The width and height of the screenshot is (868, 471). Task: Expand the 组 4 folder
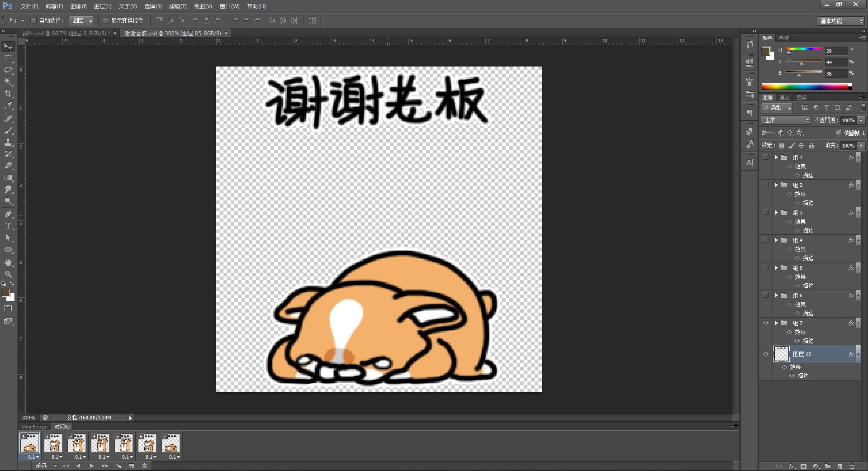point(777,240)
